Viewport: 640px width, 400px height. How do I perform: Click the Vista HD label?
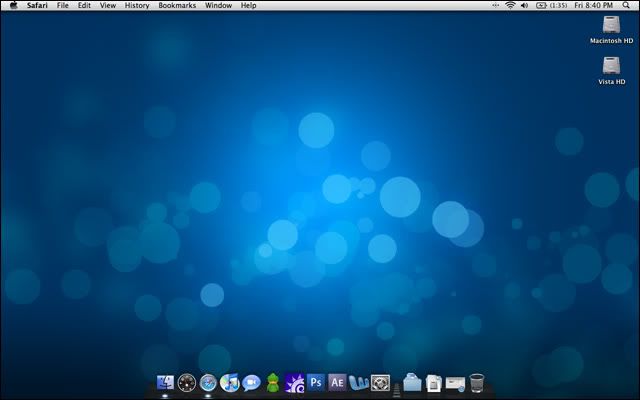(x=611, y=82)
